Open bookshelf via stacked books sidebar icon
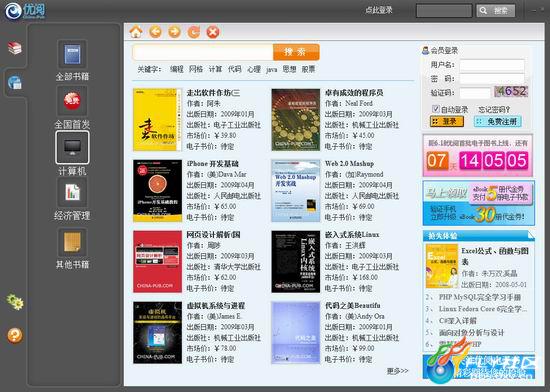The width and height of the screenshot is (550, 392). click(15, 48)
